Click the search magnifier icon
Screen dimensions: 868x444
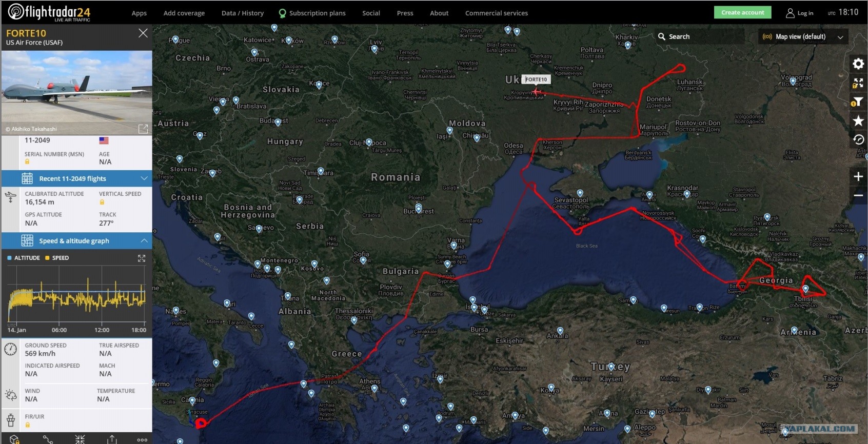click(662, 36)
